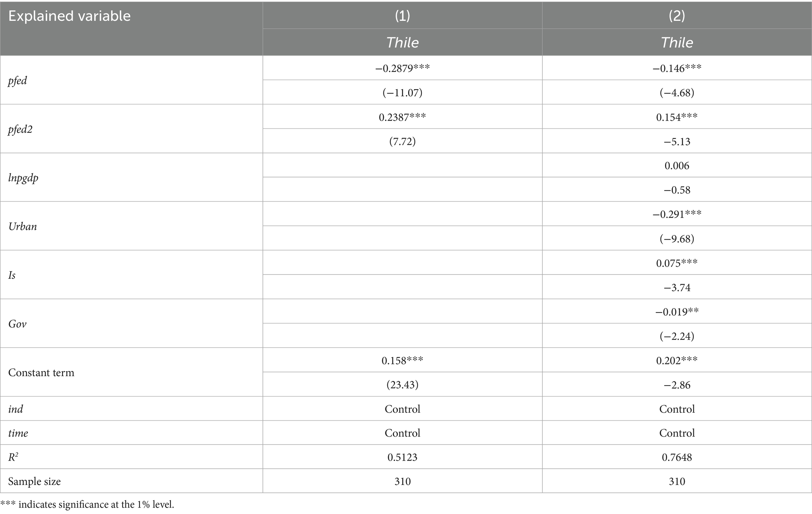The height and width of the screenshot is (514, 812).
Task: Click the −0.019** Gov coefficient
Action: (676, 312)
